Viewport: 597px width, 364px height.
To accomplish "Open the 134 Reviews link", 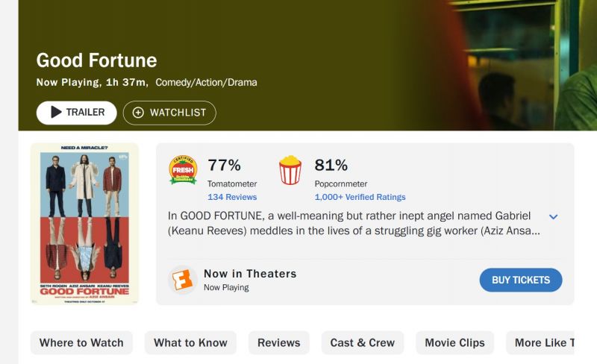I will coord(232,197).
